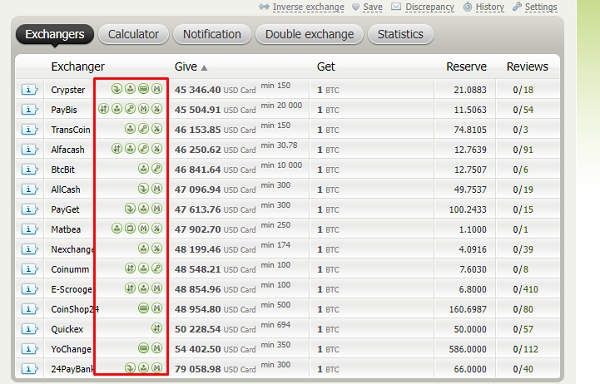Click the rate 45 346.40 USD Card
Image resolution: width=600 pixels, height=384 pixels.
pos(215,90)
